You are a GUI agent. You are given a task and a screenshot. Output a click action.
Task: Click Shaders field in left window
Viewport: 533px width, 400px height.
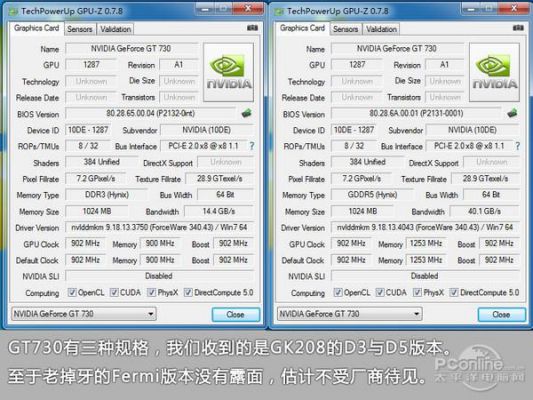pos(102,162)
